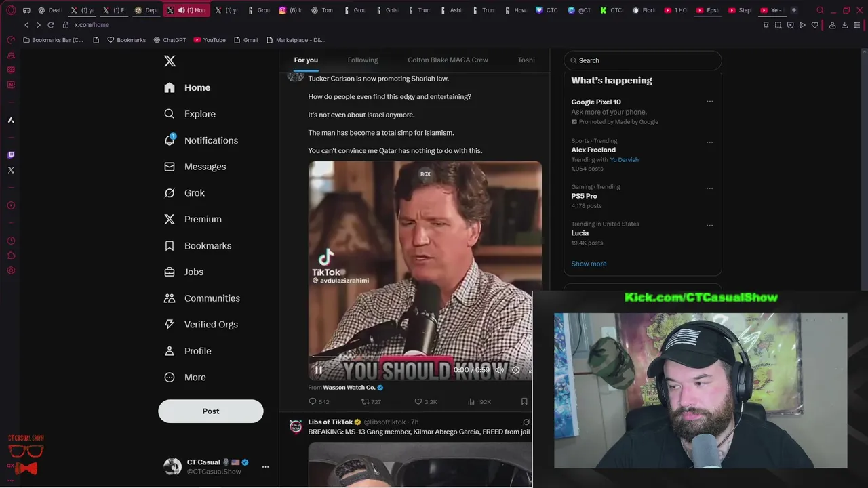The image size is (868, 488).
Task: Open Marketplace bookmark
Action: tap(296, 40)
